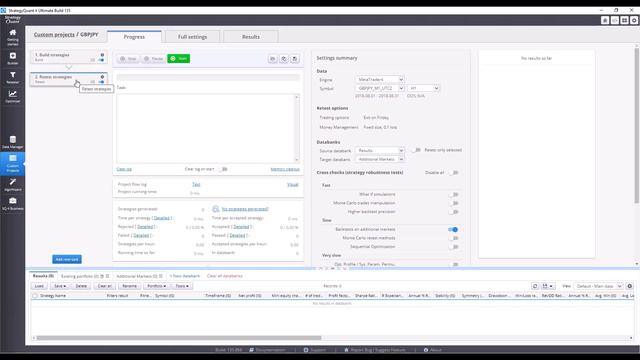Click the blue Add new task button

click(x=67, y=259)
